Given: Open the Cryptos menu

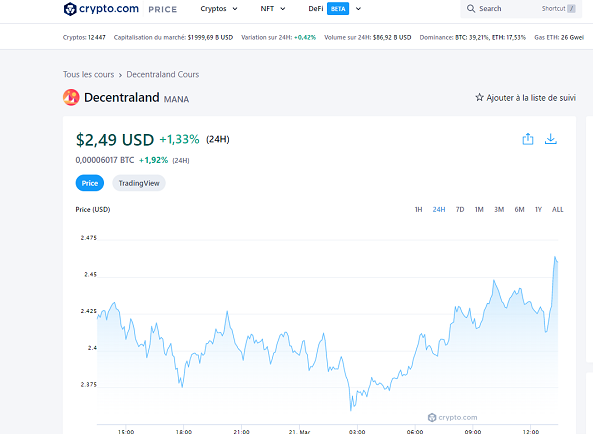Looking at the screenshot, I should 213,9.
